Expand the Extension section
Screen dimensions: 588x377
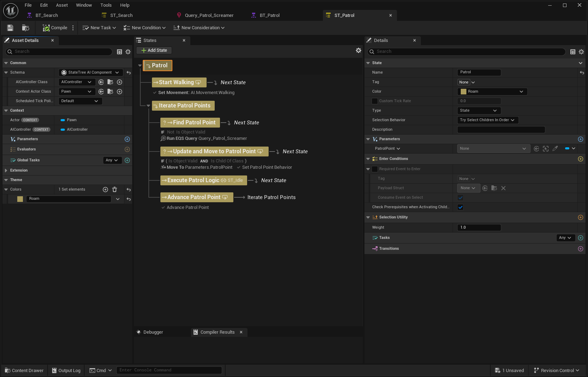coord(6,171)
